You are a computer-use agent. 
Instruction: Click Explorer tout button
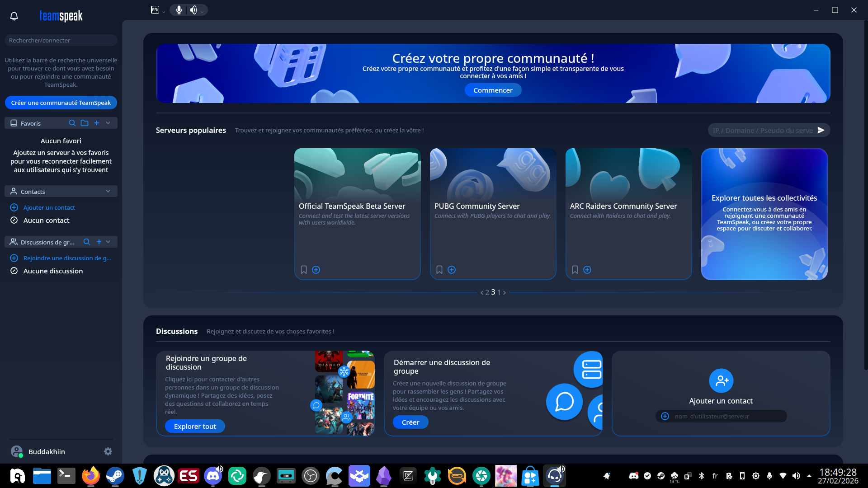[195, 426]
